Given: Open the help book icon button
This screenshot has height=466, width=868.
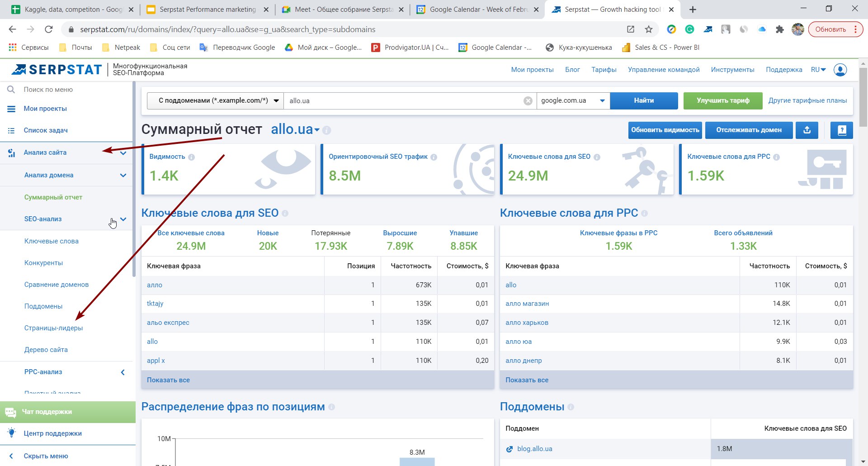Looking at the screenshot, I should pyautogui.click(x=842, y=130).
